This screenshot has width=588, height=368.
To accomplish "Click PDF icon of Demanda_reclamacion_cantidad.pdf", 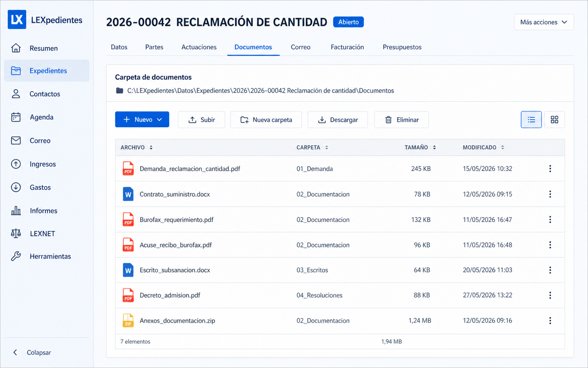I will (x=128, y=168).
